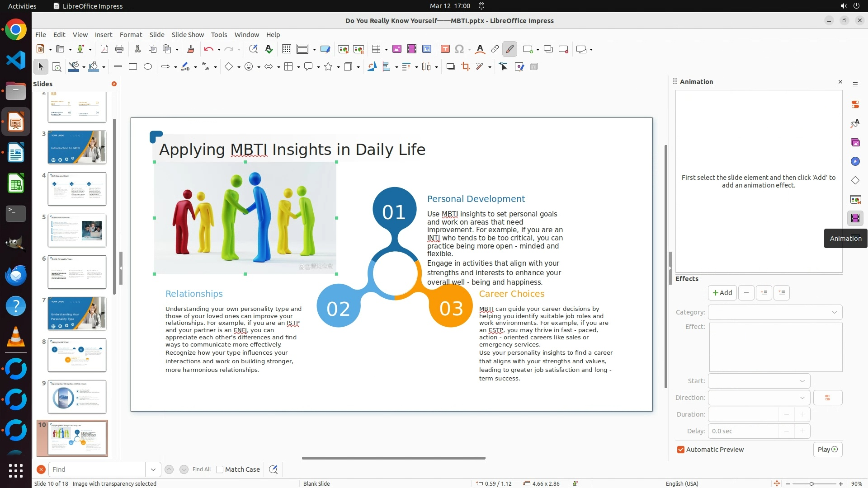Open the Find field history dropdown
868x488 pixels.
pos(153,469)
